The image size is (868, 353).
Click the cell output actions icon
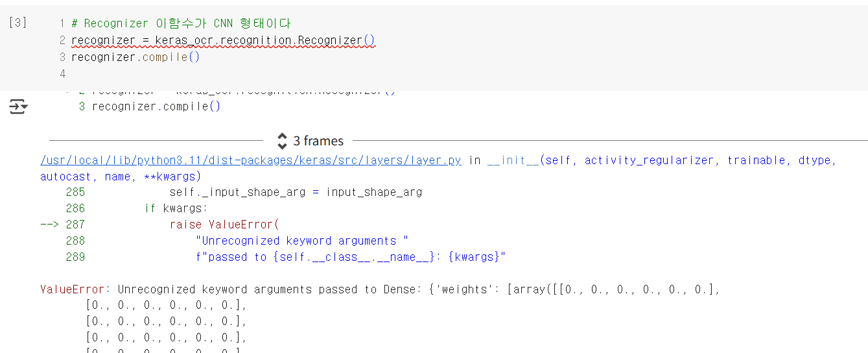tap(18, 107)
